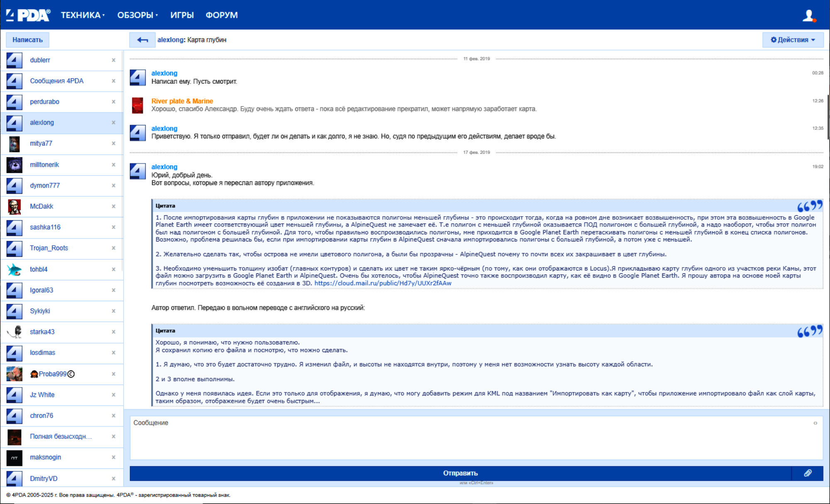Click the attach file paperclip icon
Image resolution: width=830 pixels, height=504 pixels.
(808, 473)
